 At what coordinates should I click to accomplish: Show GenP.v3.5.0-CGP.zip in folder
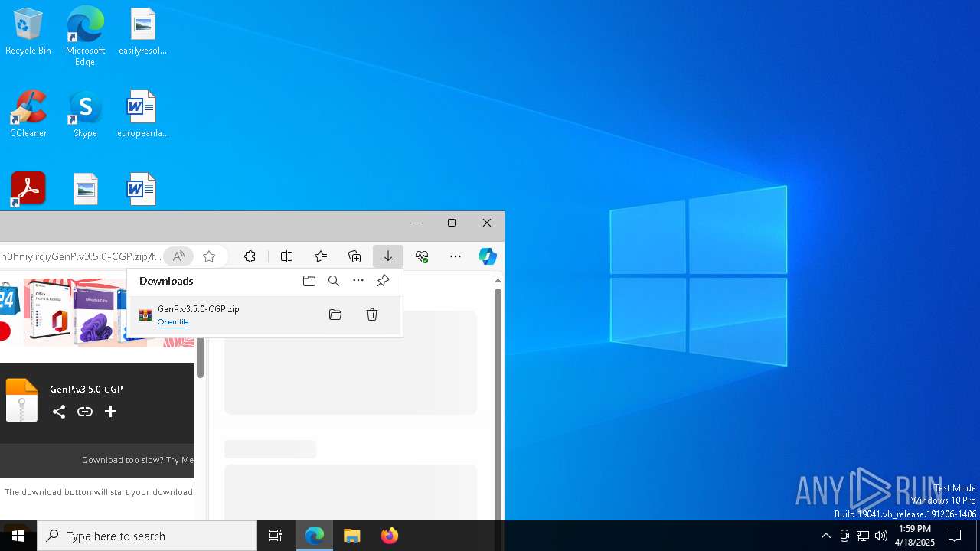pyautogui.click(x=335, y=315)
